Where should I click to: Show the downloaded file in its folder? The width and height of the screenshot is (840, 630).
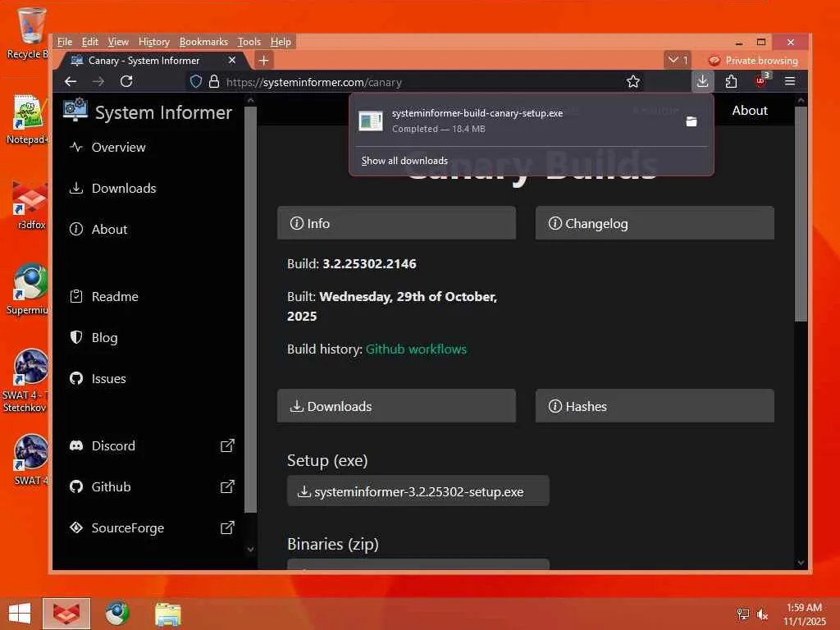(691, 121)
